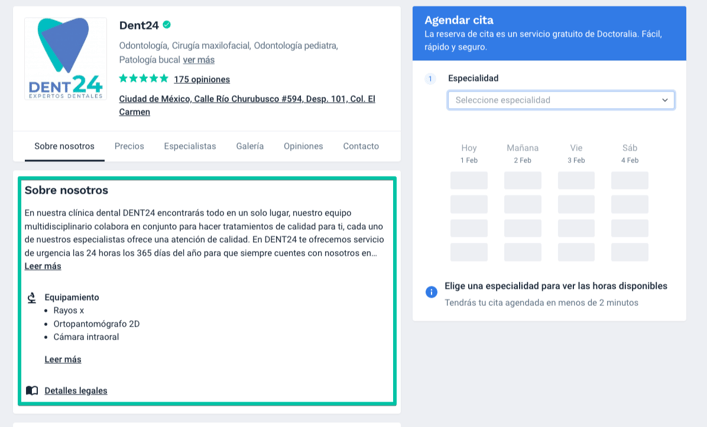The height and width of the screenshot is (427, 707).
Task: Open the Opiniones tab
Action: [303, 146]
